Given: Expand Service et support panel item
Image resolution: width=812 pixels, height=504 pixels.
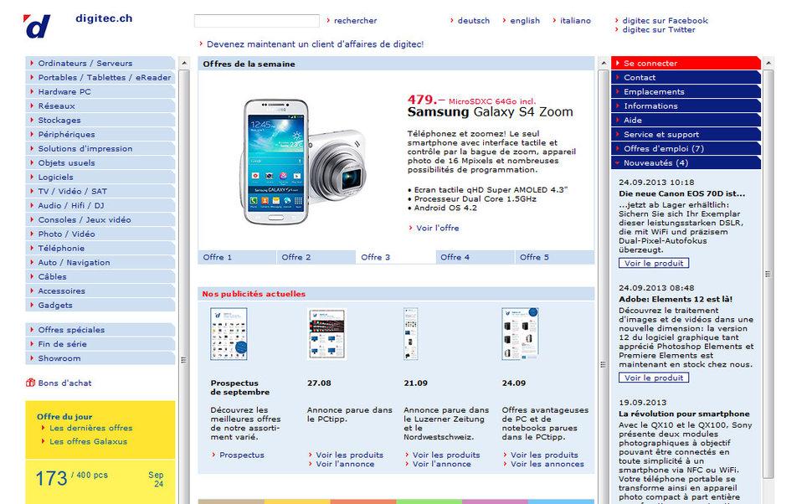Looking at the screenshot, I should point(686,134).
